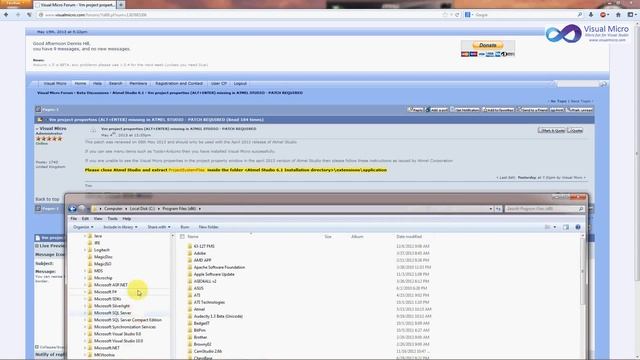Open the Help menu in Explorer
Image resolution: width=640 pixels, height=360 pixels.
click(127, 219)
